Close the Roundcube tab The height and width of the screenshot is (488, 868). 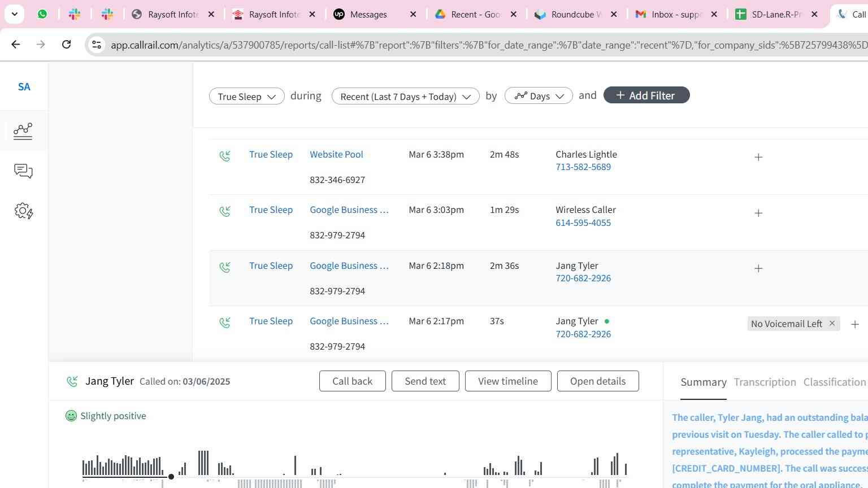pyautogui.click(x=614, y=14)
